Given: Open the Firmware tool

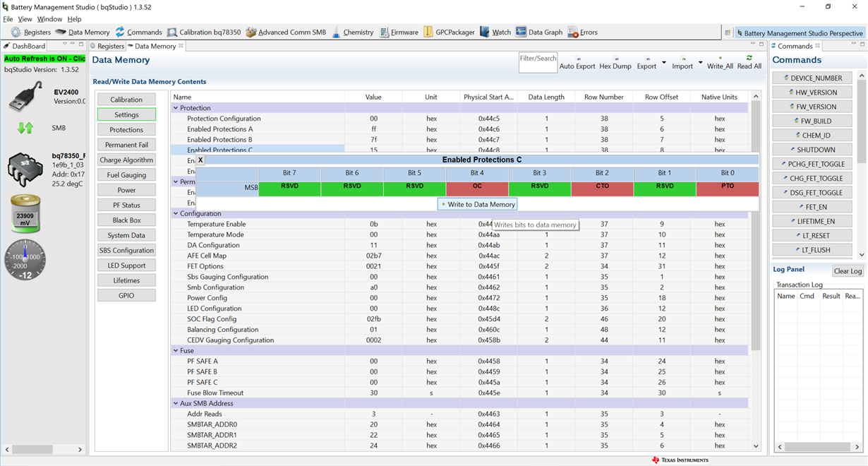Looking at the screenshot, I should (x=399, y=32).
